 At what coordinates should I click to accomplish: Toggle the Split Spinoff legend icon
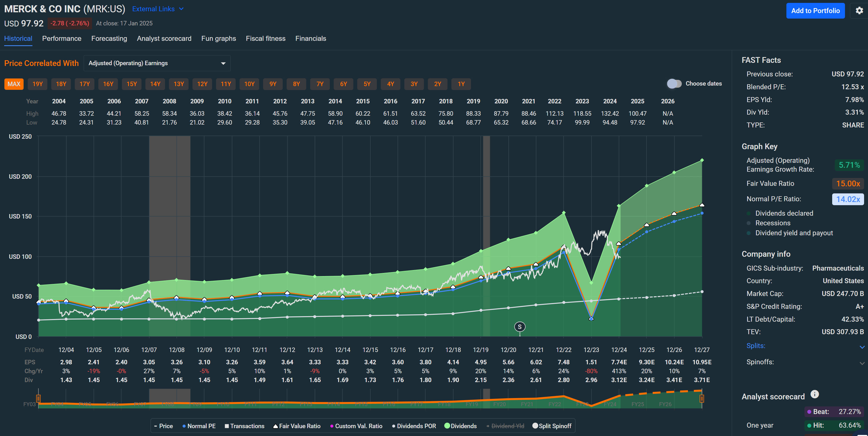(536, 426)
